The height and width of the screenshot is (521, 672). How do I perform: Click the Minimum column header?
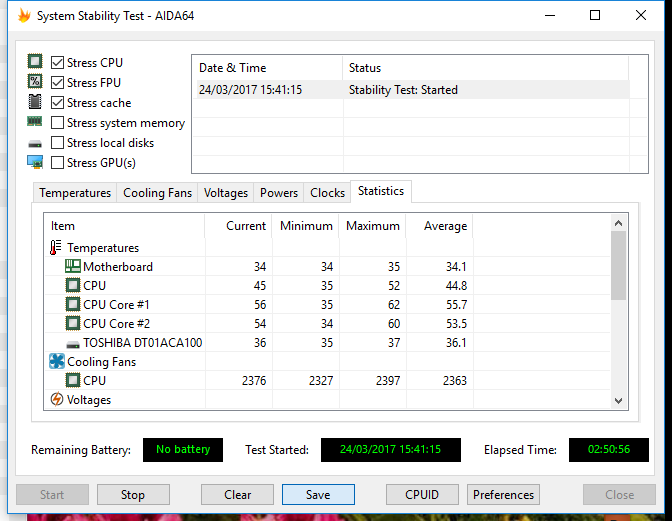pyautogui.click(x=306, y=226)
